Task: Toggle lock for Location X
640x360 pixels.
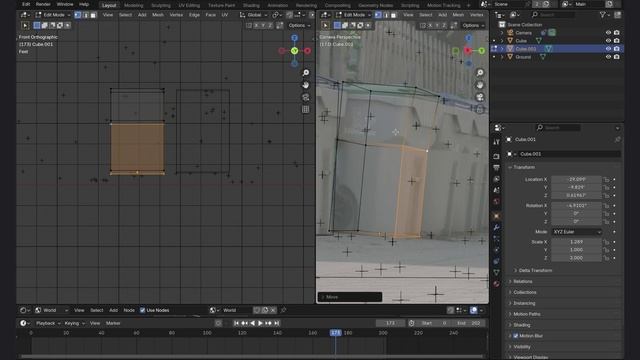Action: [607, 180]
